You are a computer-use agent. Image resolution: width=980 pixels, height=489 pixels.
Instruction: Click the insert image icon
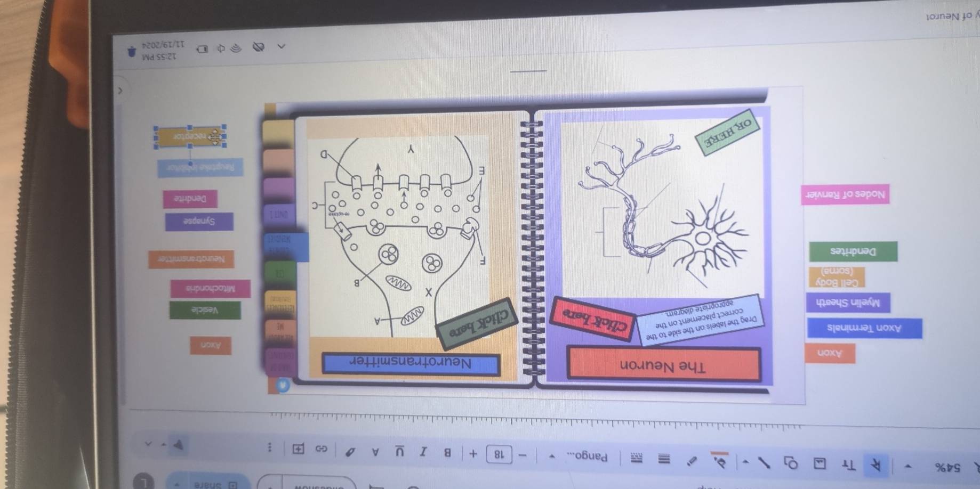tap(820, 464)
